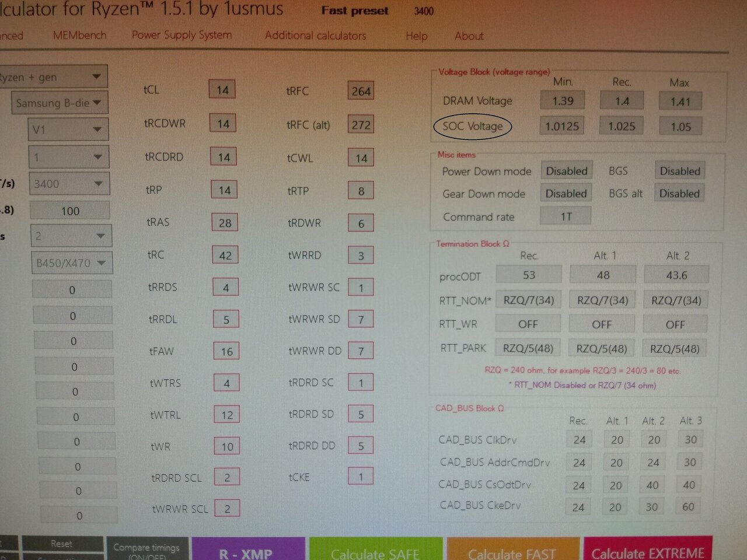This screenshot has width=747, height=560.
Task: Select the tRAS value 28 field
Action: 225,223
